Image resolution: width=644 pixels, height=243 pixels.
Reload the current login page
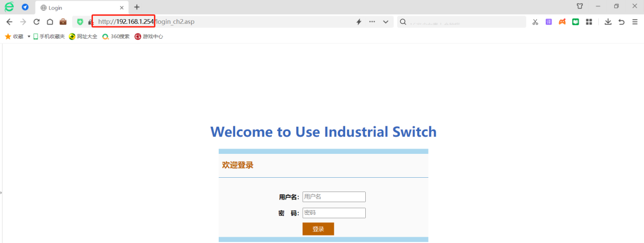coord(36,22)
